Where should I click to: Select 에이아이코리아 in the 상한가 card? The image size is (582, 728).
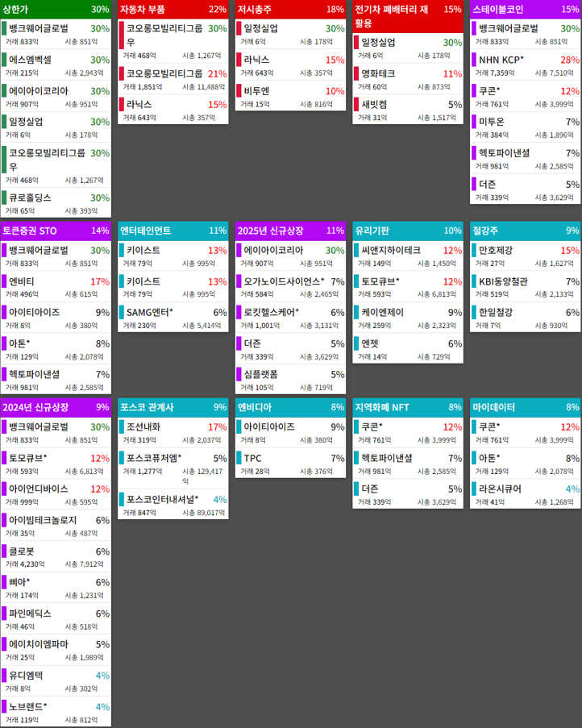56,97
